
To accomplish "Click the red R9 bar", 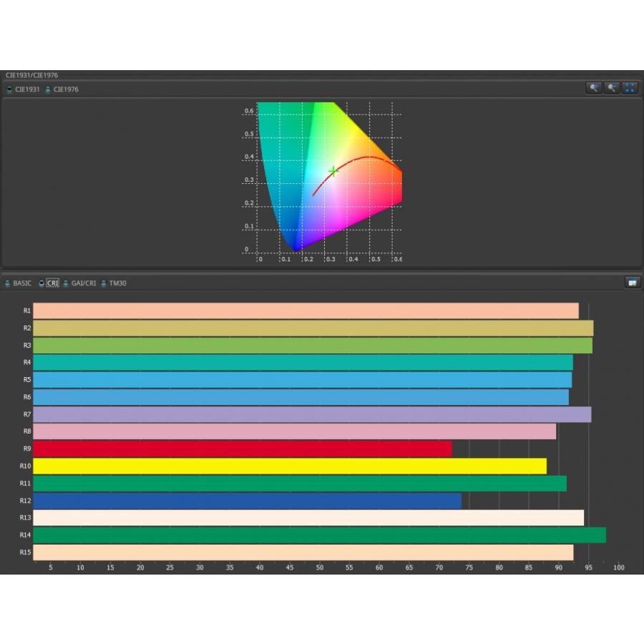I will click(242, 449).
